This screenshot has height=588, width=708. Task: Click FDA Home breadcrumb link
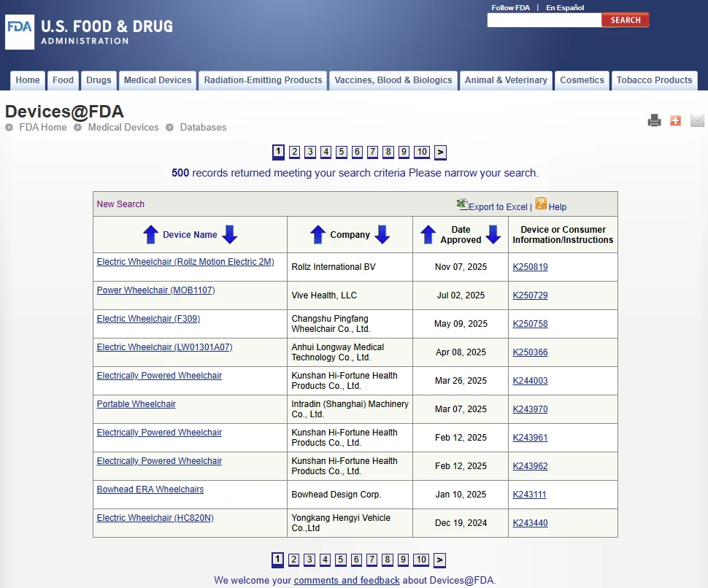43,127
